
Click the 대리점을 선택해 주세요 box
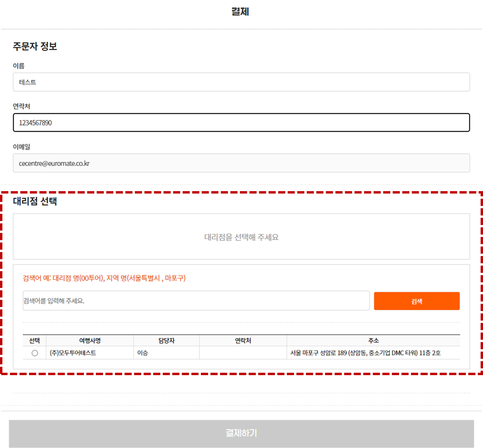pyautogui.click(x=241, y=237)
